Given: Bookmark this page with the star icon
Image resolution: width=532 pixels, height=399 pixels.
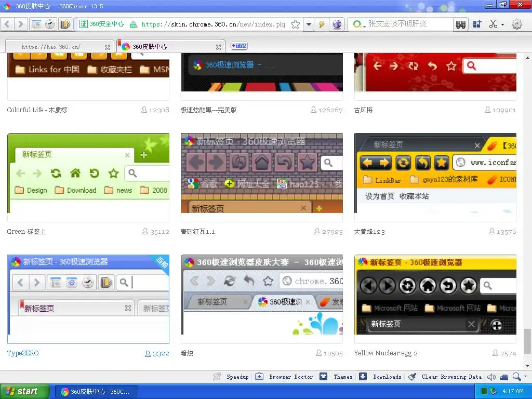Looking at the screenshot, I should tap(296, 24).
